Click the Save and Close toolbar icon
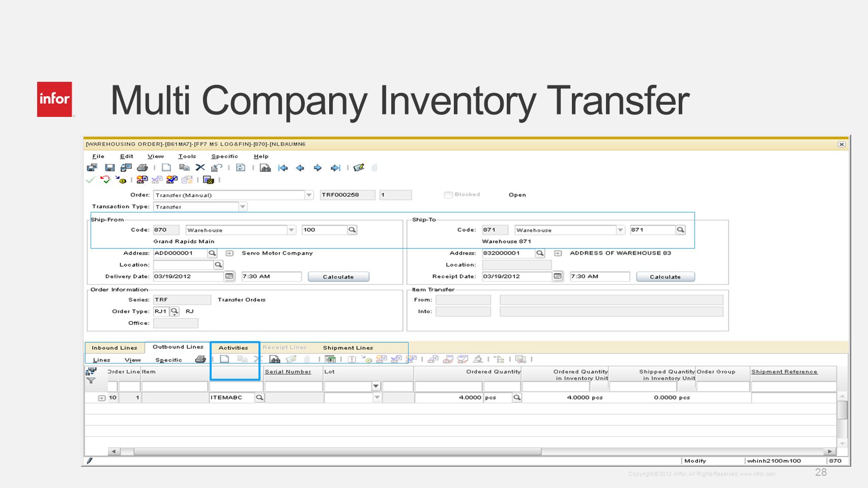868x488 pixels. (x=92, y=168)
